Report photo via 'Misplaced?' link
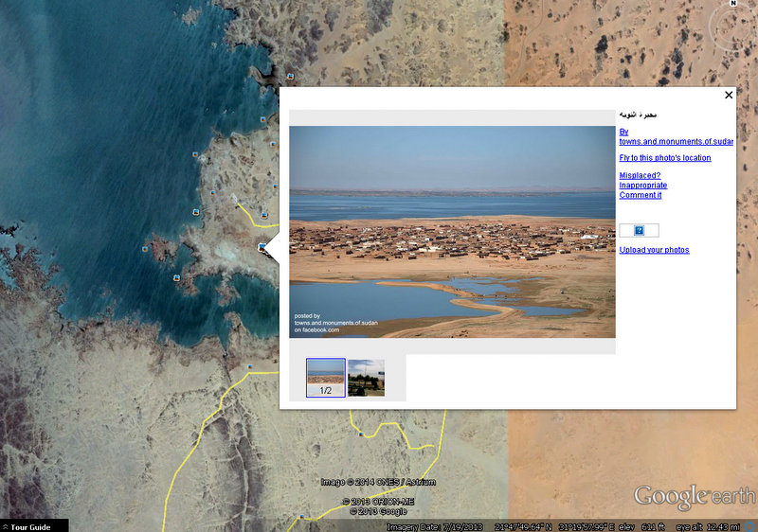The height and width of the screenshot is (532, 758). click(x=640, y=175)
